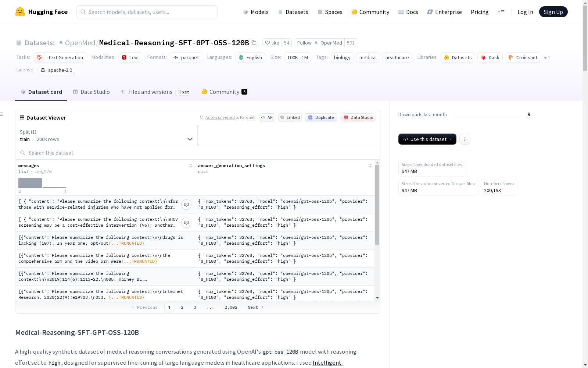The width and height of the screenshot is (588, 368).
Task: Open the Use this dataset dropdown
Action: tap(427, 139)
